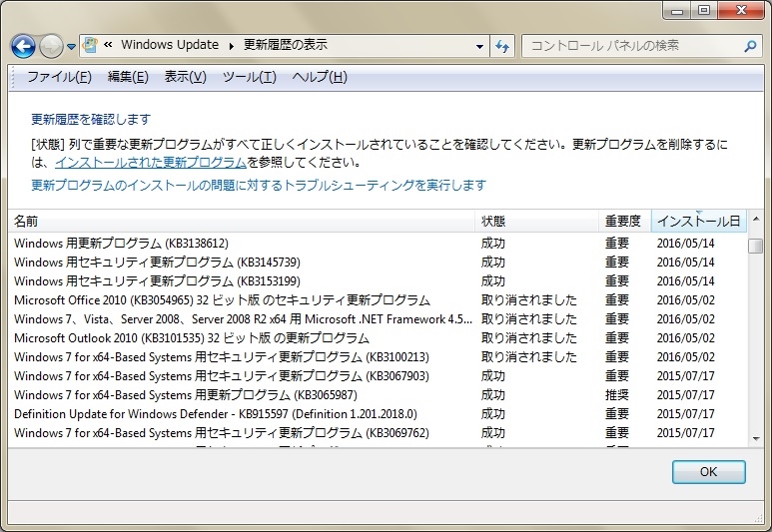
Task: Select the KB3100213 security update row
Action: (x=378, y=357)
